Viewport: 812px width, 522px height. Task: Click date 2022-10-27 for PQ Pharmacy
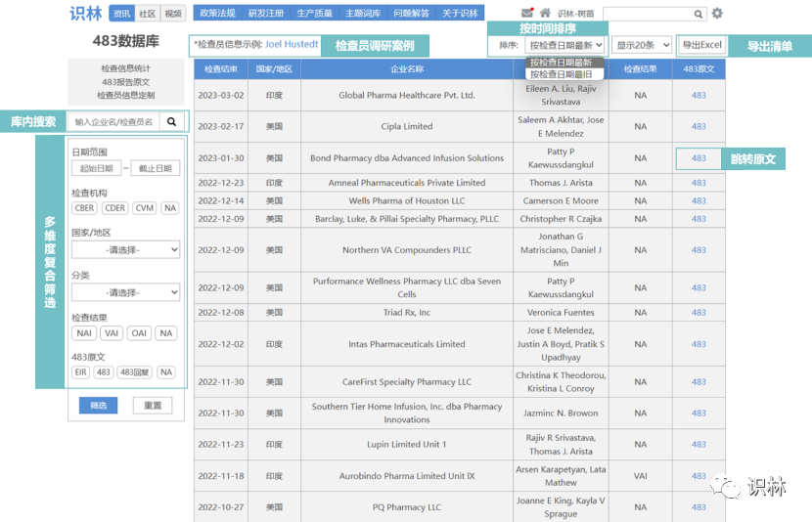[x=221, y=507]
